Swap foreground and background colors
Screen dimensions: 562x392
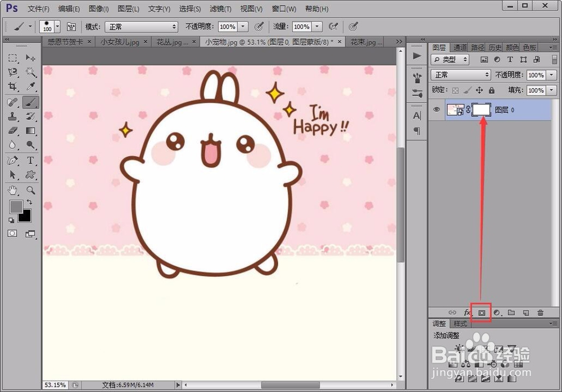pyautogui.click(x=29, y=202)
